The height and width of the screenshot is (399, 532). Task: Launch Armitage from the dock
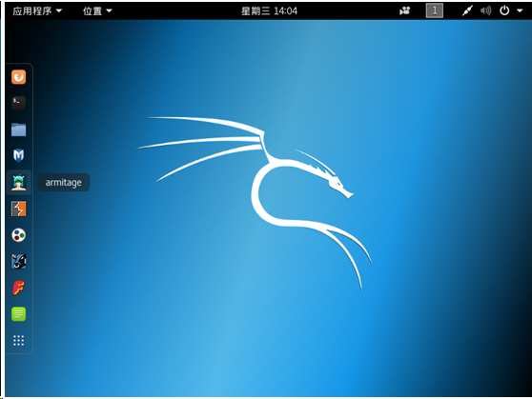(x=19, y=183)
